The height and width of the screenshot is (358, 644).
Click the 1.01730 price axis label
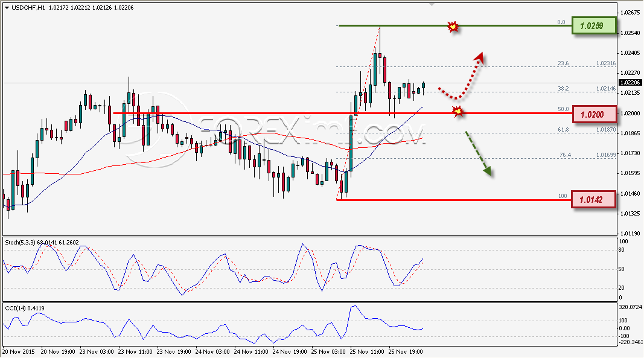[630, 153]
